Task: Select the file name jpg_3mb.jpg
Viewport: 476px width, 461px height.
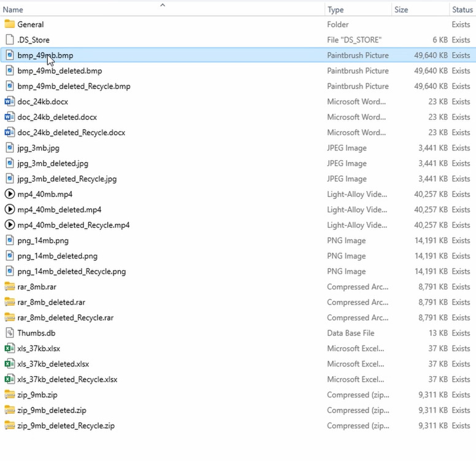Action: point(39,148)
